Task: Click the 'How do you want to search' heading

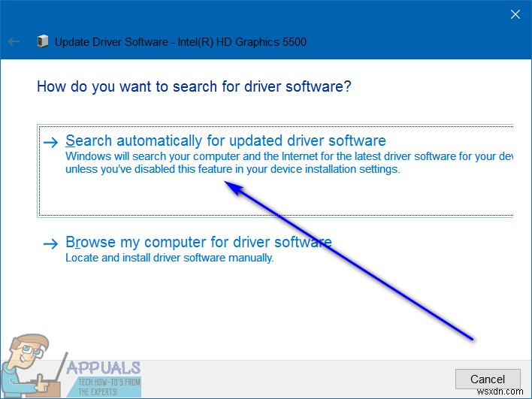Action: click(194, 86)
